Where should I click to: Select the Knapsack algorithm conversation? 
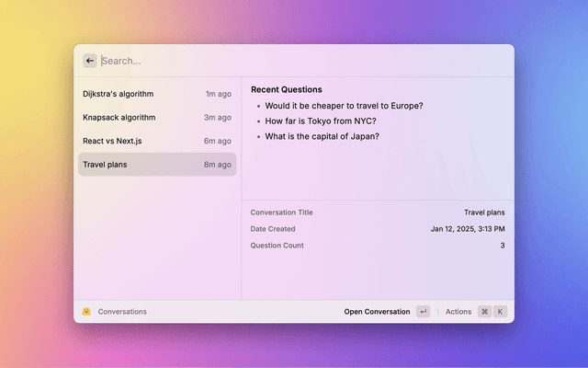[x=156, y=118]
